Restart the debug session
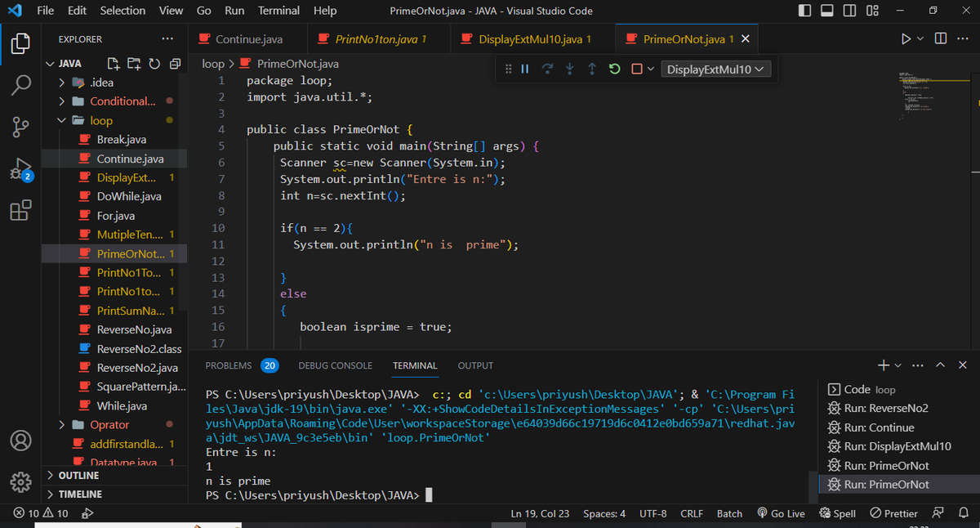980x528 pixels. coord(614,69)
